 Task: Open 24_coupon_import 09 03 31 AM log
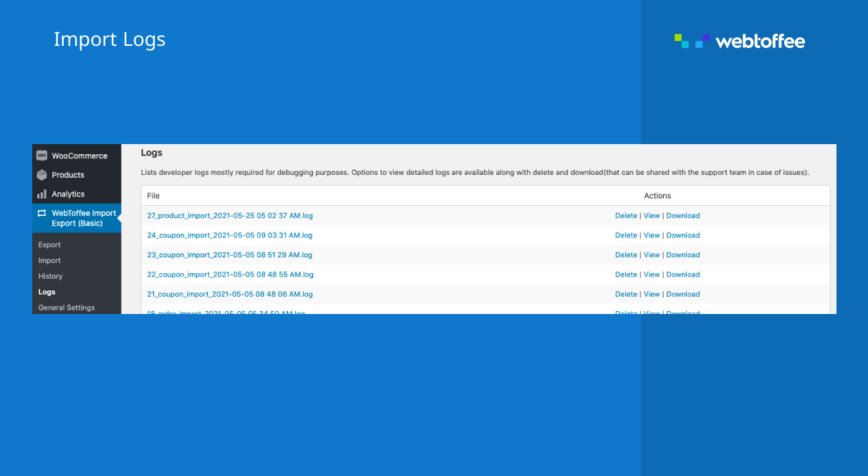230,235
